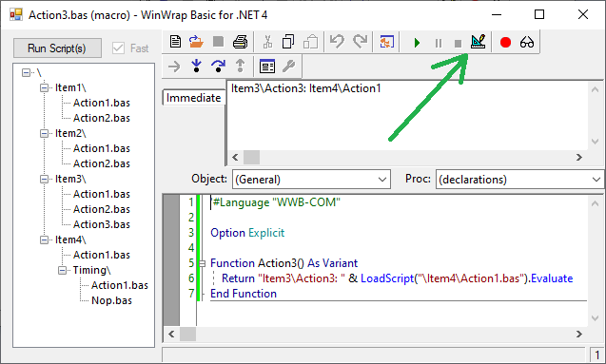Click the Run Script(s) button
Image resolution: width=606 pixels, height=364 pixels.
click(x=57, y=48)
